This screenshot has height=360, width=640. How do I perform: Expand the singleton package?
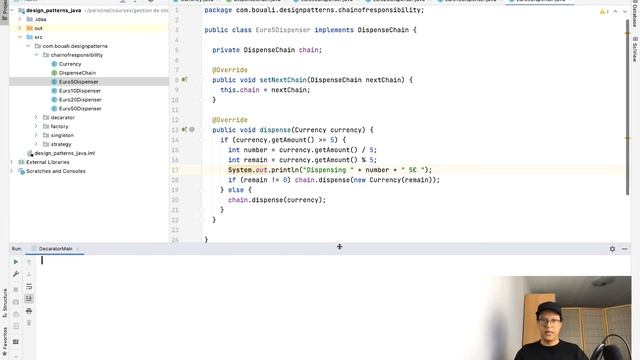36,136
